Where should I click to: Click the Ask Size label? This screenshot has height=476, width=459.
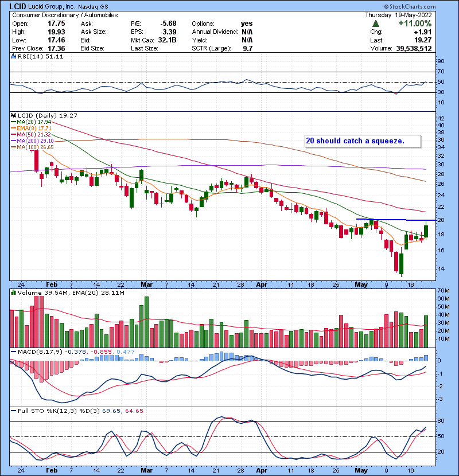click(94, 32)
